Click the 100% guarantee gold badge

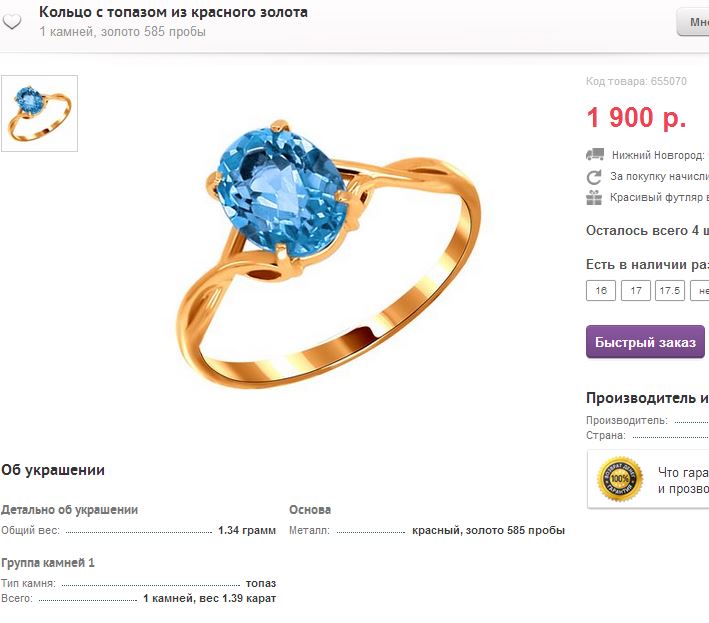pos(620,479)
